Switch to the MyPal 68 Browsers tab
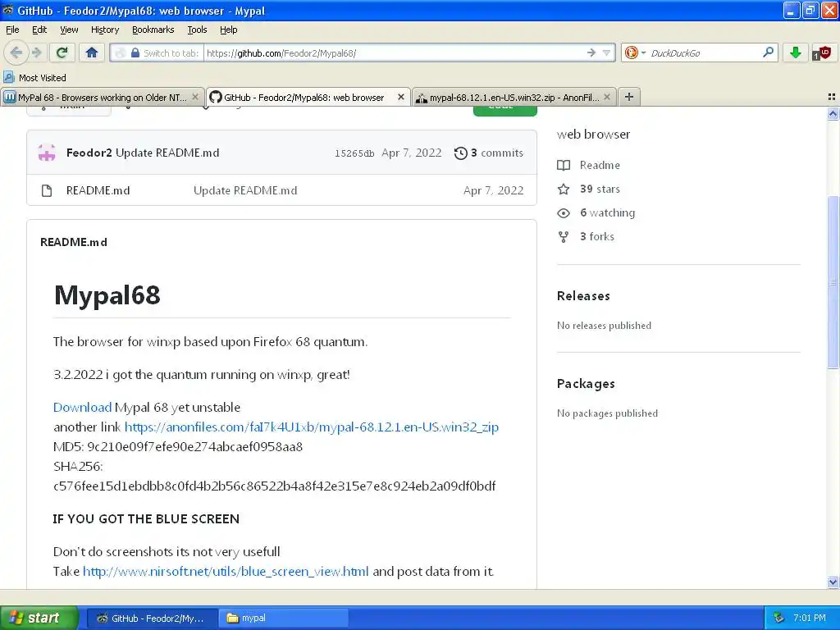Screen dimensions: 840x630 102,97
